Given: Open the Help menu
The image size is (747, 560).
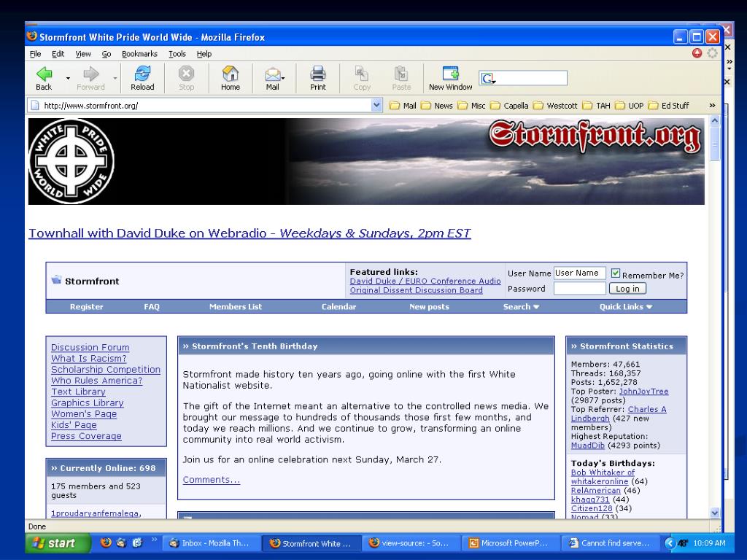Looking at the screenshot, I should (x=204, y=54).
